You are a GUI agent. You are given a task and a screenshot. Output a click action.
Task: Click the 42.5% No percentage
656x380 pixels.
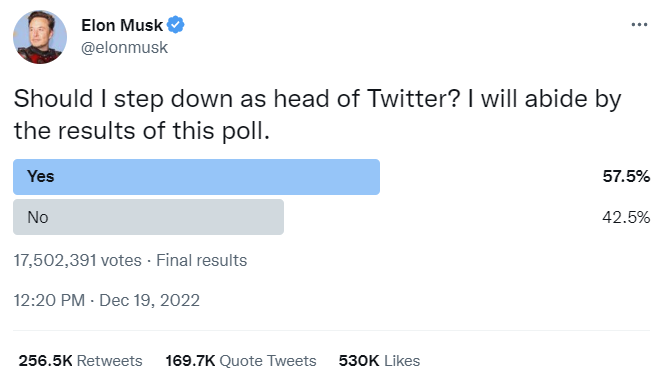626,217
